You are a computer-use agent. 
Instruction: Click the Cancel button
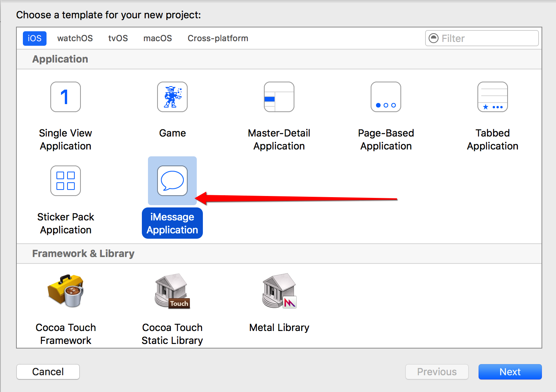coord(48,372)
